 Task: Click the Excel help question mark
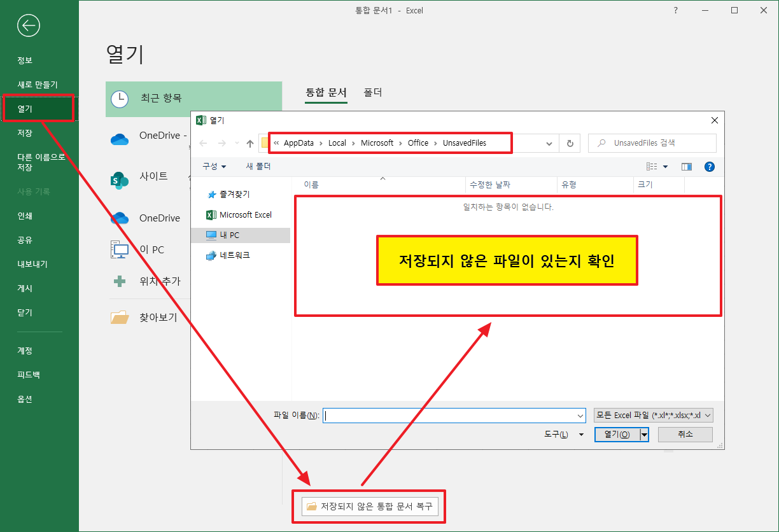pos(675,10)
